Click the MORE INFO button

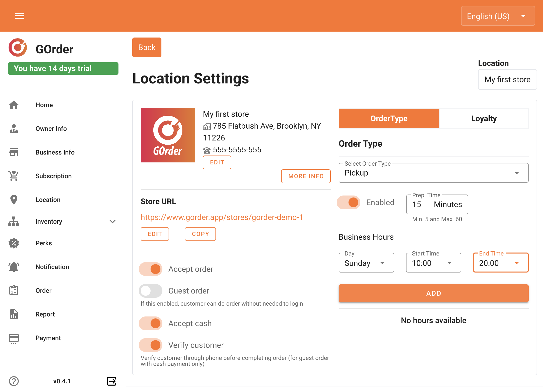(x=306, y=176)
